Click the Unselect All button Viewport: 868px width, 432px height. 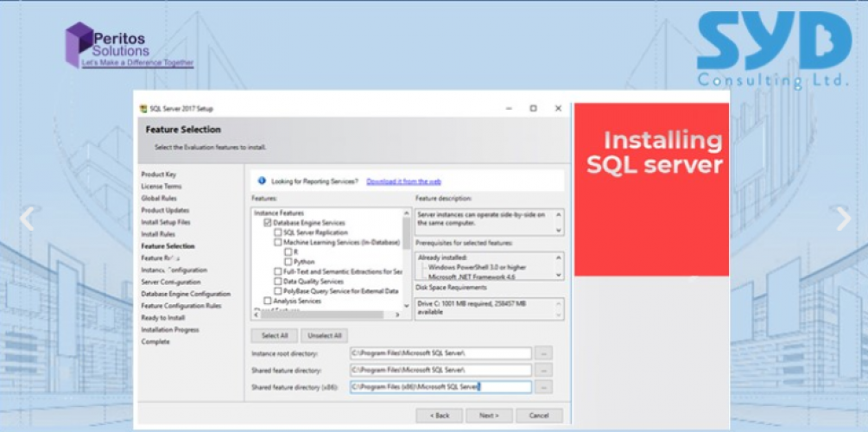pos(325,335)
